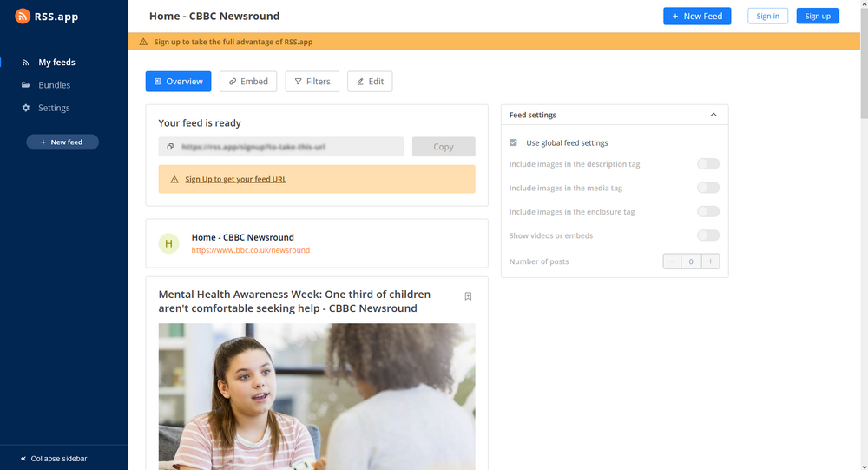
Task: Bookmark the Mental Health Awareness Week article
Action: pyautogui.click(x=468, y=296)
